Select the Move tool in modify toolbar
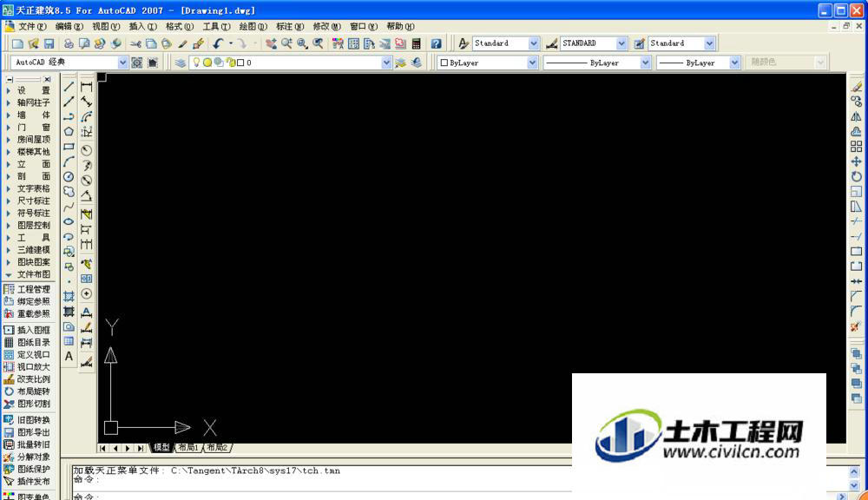This screenshot has width=868, height=500. tap(856, 161)
